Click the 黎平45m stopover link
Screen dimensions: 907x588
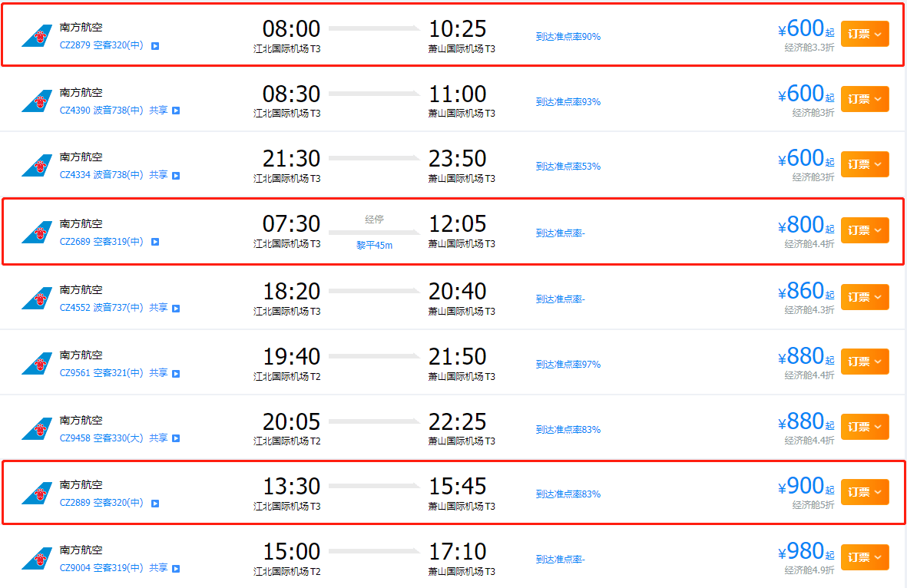(x=374, y=245)
